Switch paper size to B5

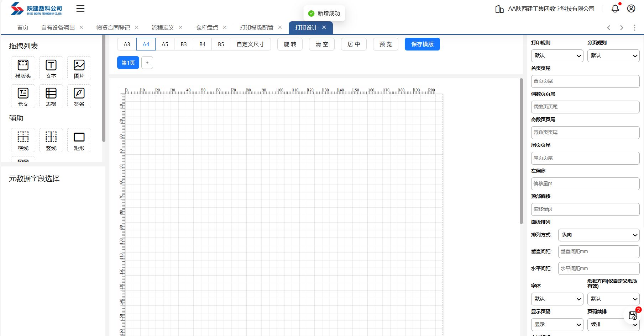coord(221,44)
